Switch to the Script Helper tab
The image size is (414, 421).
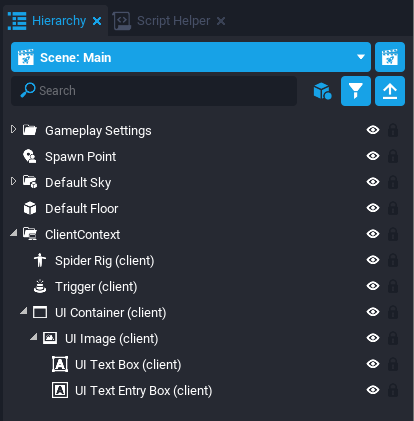169,21
